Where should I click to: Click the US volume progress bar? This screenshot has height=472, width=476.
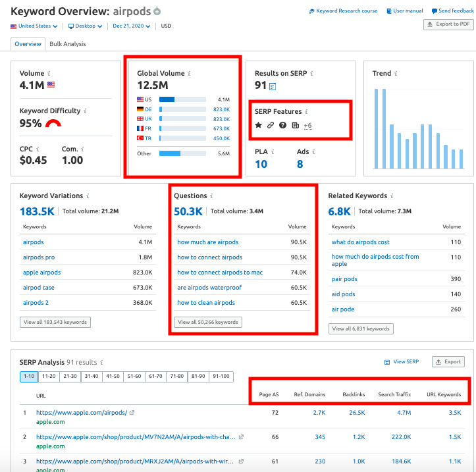point(182,99)
